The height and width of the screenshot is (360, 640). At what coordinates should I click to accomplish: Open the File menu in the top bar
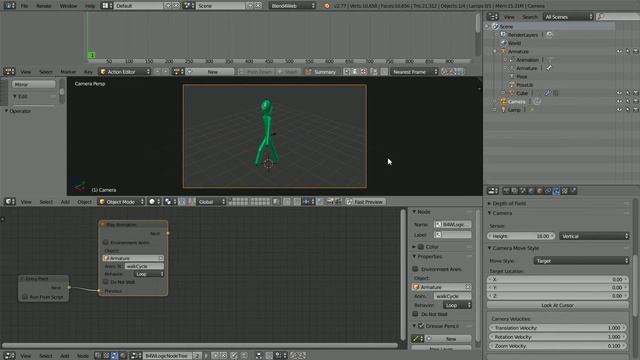click(24, 6)
